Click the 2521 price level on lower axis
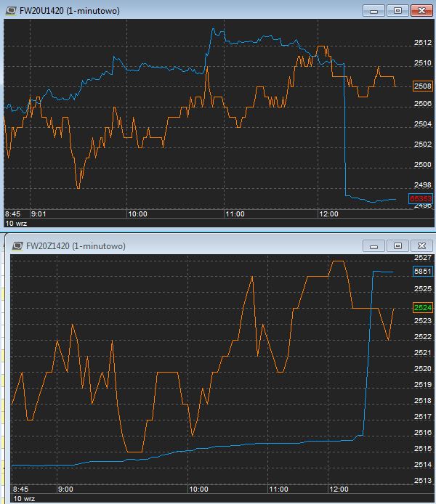 [423, 353]
